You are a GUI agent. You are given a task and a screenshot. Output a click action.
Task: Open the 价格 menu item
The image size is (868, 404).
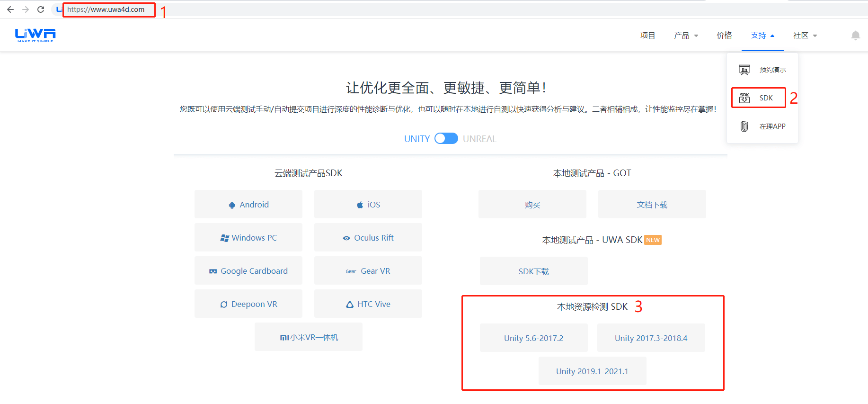point(724,36)
